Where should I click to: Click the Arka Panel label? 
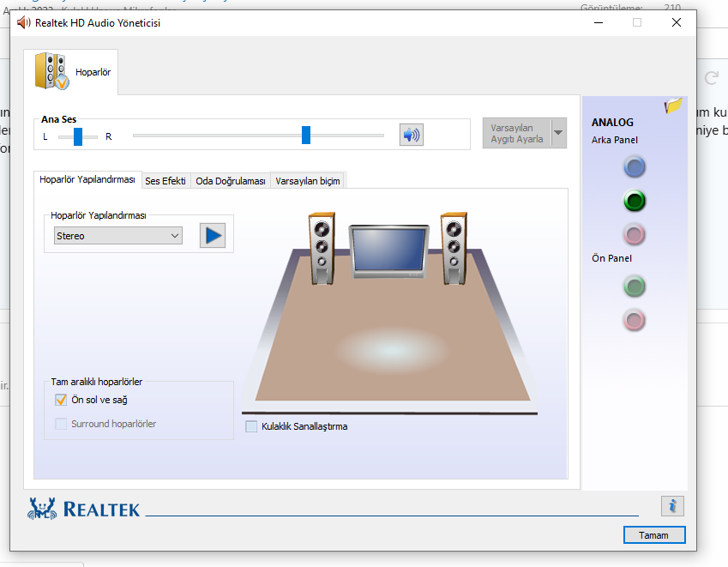[x=615, y=140]
